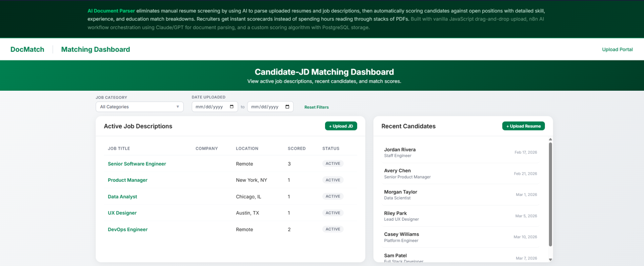Open calendar picker on end date field
This screenshot has height=266, width=644.
click(287, 107)
